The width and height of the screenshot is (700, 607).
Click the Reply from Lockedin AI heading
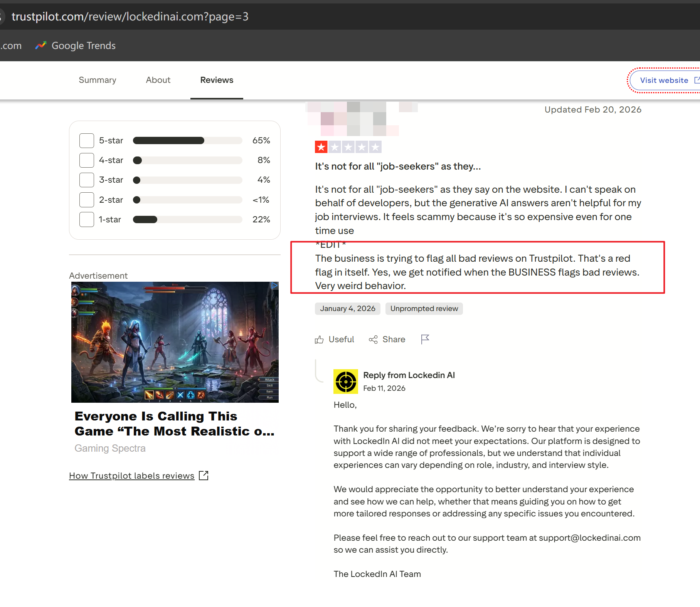click(x=409, y=375)
